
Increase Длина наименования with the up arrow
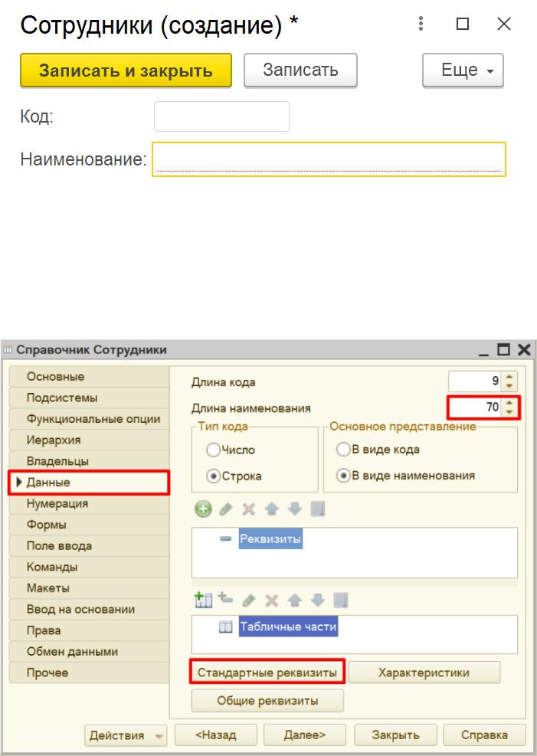pyautogui.click(x=509, y=402)
